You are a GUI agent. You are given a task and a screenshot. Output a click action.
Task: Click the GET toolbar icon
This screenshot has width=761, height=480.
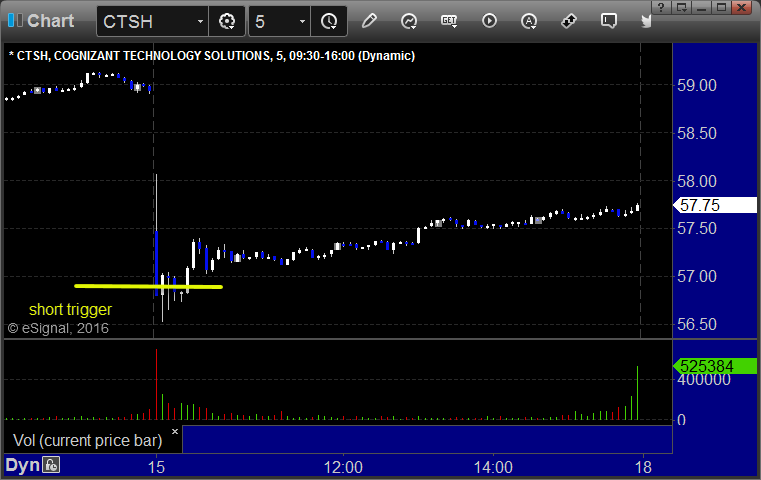[449, 21]
